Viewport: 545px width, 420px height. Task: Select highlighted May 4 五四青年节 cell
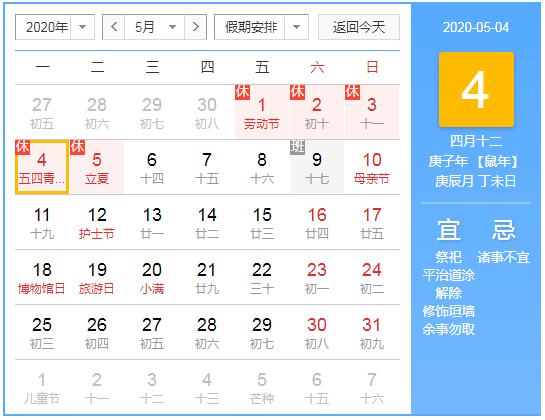[42, 167]
